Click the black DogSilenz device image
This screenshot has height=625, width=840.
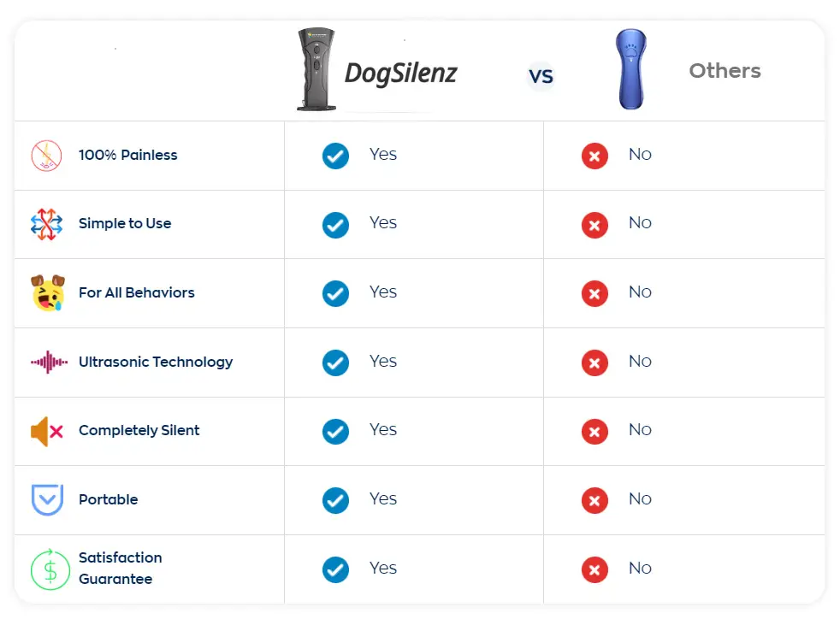tap(316, 69)
